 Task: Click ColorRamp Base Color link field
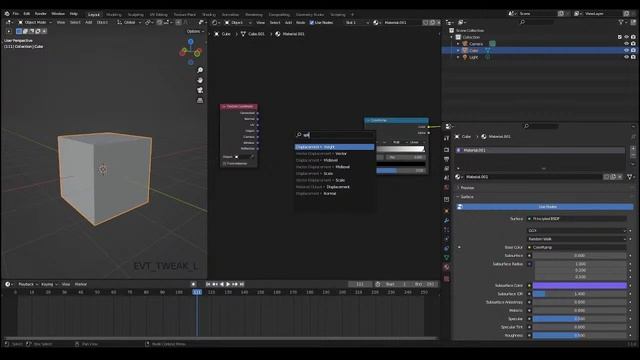(x=577, y=247)
